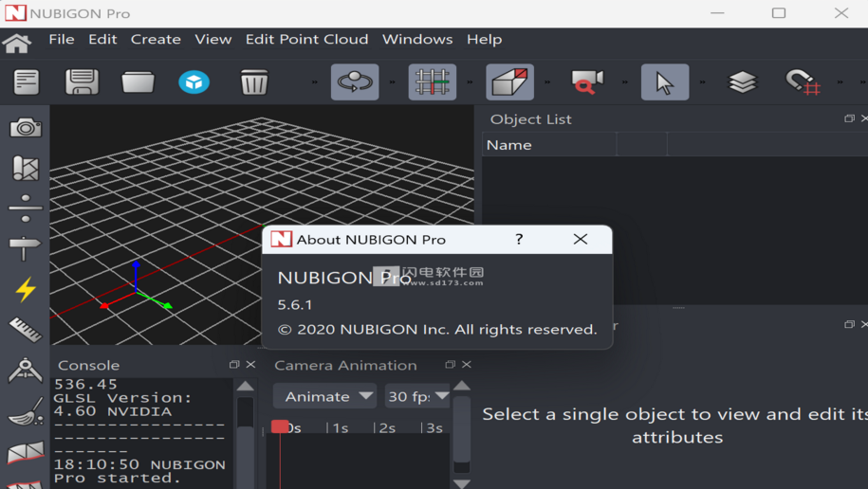Float the Console panel
868x489 pixels.
[234, 364]
